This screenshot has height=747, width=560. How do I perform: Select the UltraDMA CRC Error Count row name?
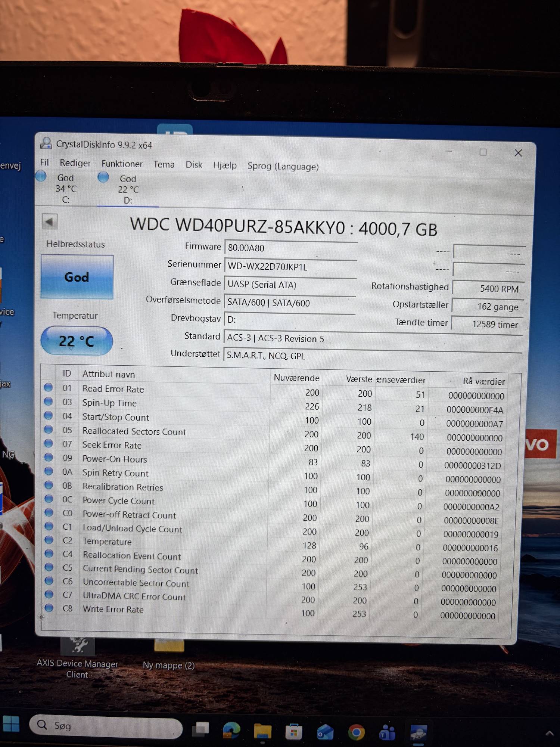134,596
